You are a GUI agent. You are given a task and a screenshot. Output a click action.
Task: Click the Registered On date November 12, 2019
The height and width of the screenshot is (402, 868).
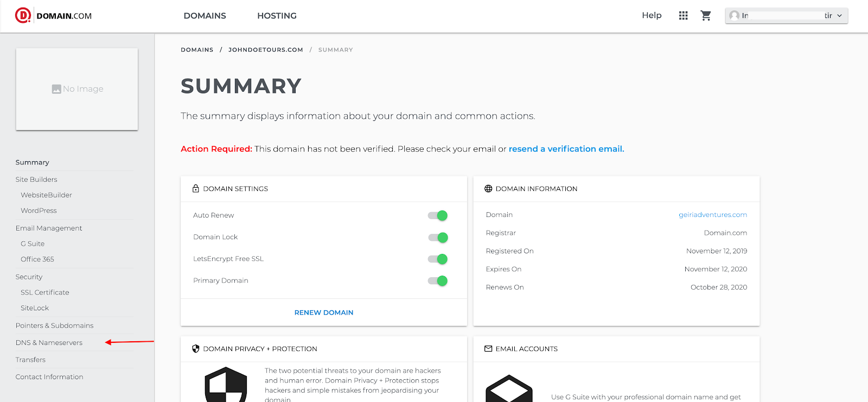[x=717, y=251]
